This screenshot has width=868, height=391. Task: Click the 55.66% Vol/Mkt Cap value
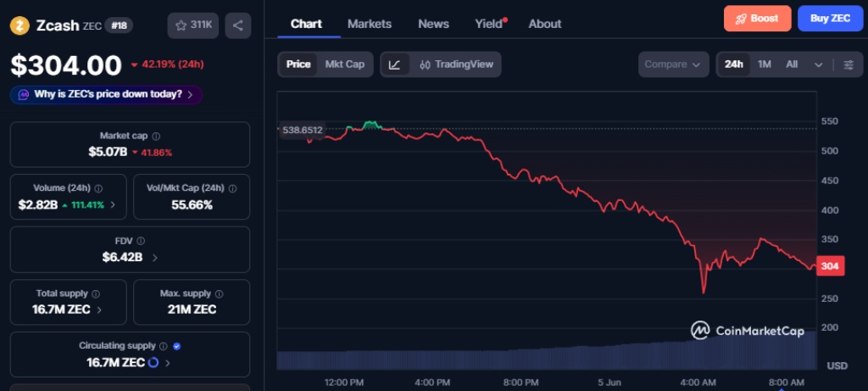tap(192, 205)
